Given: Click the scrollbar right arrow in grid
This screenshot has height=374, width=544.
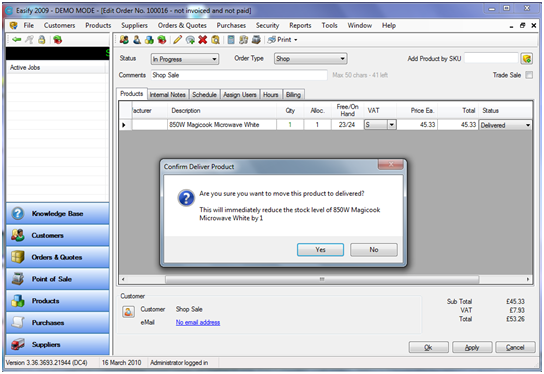Looking at the screenshot, I should point(528,279).
